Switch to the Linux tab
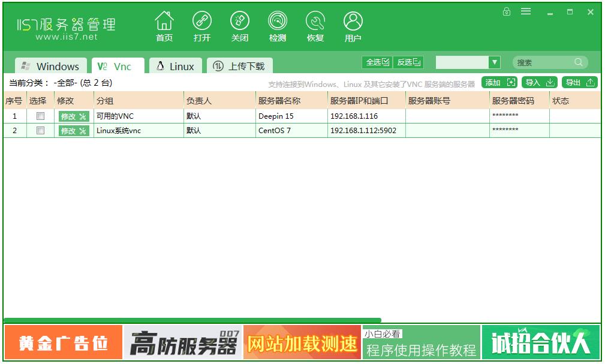This screenshot has height=364, width=605. [175, 65]
